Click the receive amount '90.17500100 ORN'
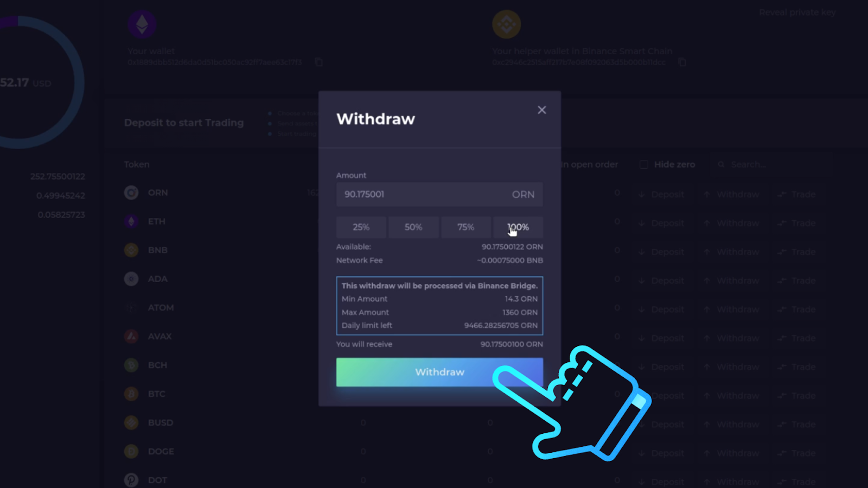The height and width of the screenshot is (488, 868). [512, 344]
